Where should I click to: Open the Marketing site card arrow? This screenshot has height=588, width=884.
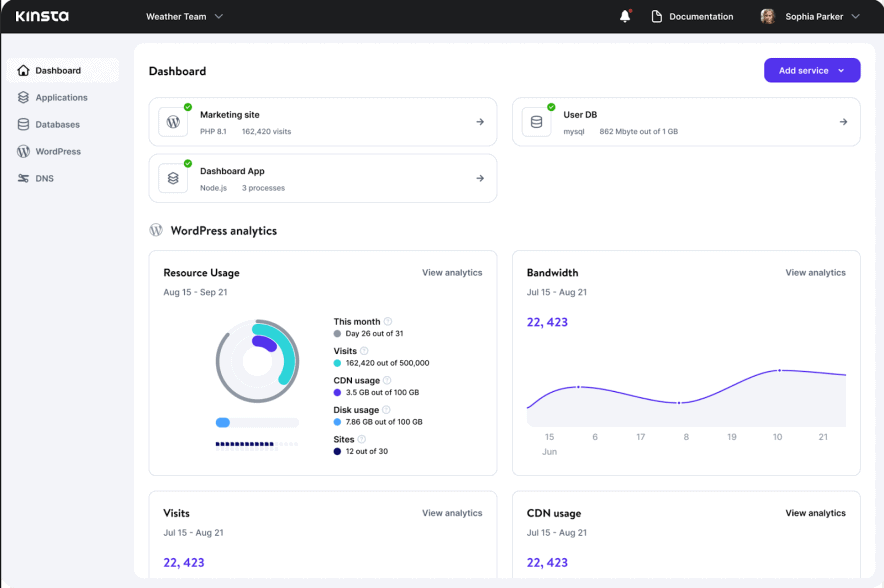[480, 121]
